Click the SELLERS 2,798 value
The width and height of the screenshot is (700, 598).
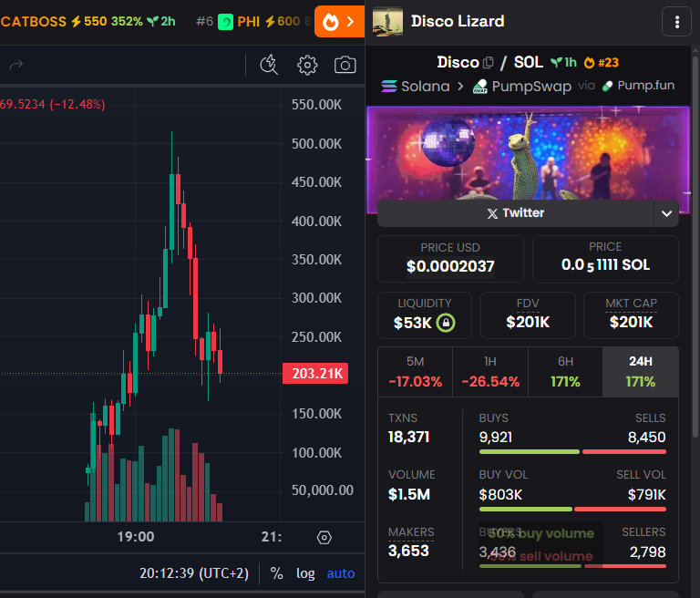(647, 552)
